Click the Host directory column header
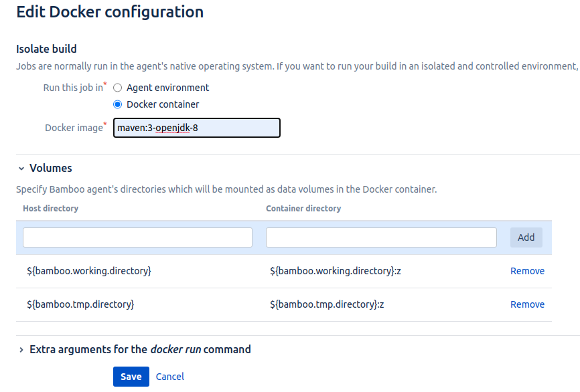Image resolution: width=580 pixels, height=392 pixels. pyautogui.click(x=50, y=209)
